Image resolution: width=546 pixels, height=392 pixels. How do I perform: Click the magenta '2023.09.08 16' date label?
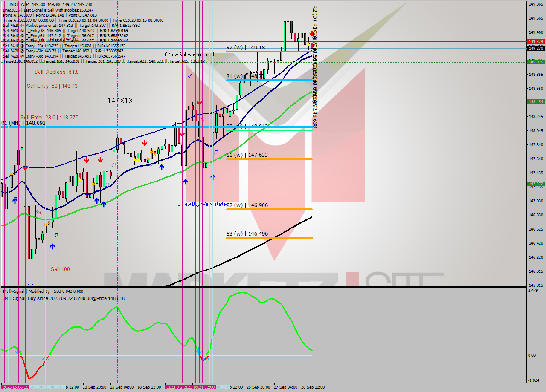point(15,387)
